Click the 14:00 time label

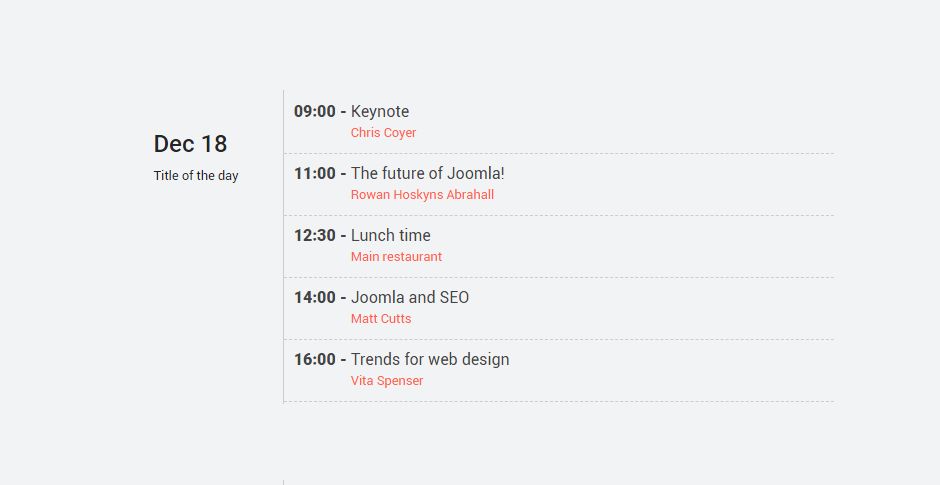tap(315, 297)
